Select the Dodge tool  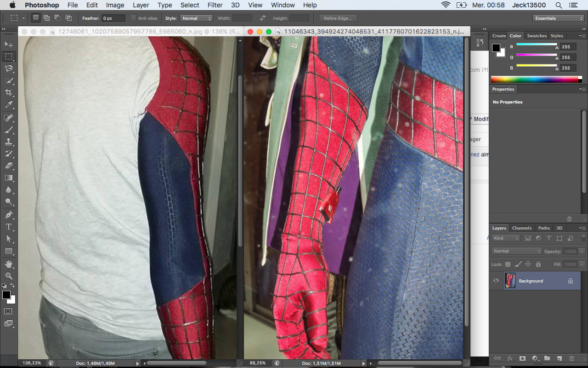click(x=9, y=201)
